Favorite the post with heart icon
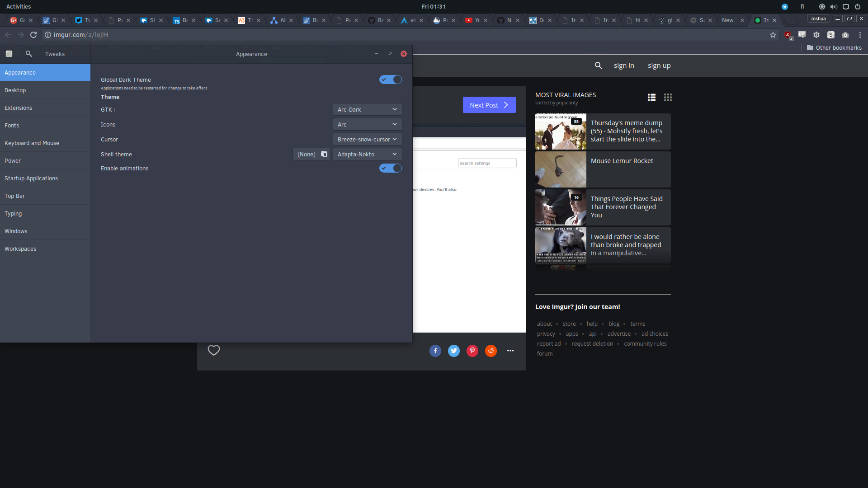This screenshot has height=488, width=868. coord(214,350)
